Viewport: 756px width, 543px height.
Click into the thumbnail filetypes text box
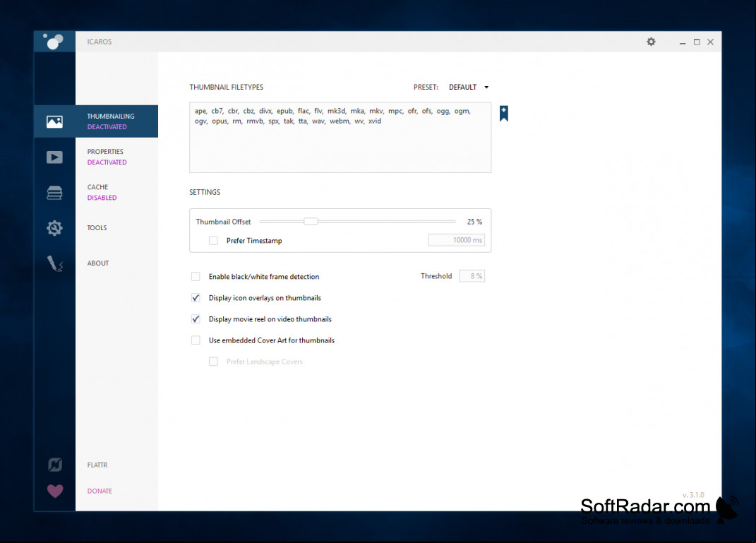[340, 138]
